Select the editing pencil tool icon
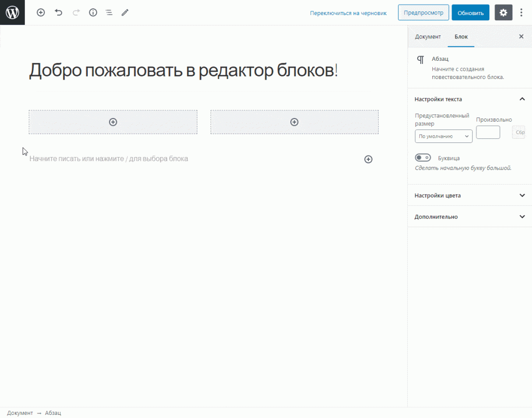532x418 pixels. coord(125,12)
